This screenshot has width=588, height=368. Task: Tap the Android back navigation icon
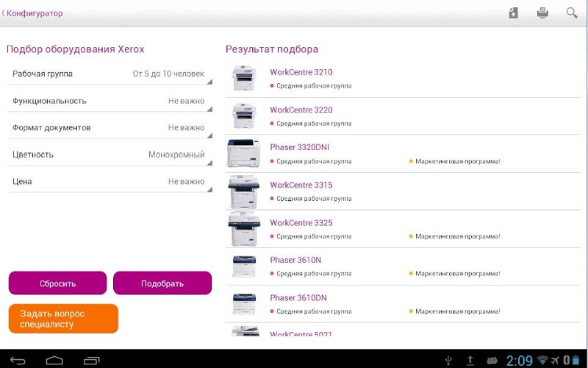pyautogui.click(x=18, y=361)
